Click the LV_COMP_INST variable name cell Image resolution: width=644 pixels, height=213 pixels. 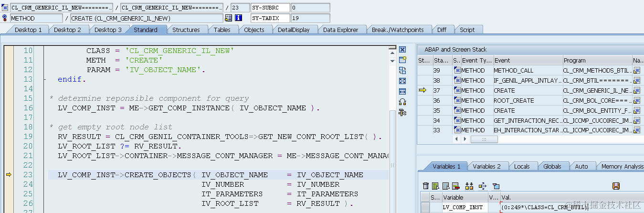pos(465,207)
